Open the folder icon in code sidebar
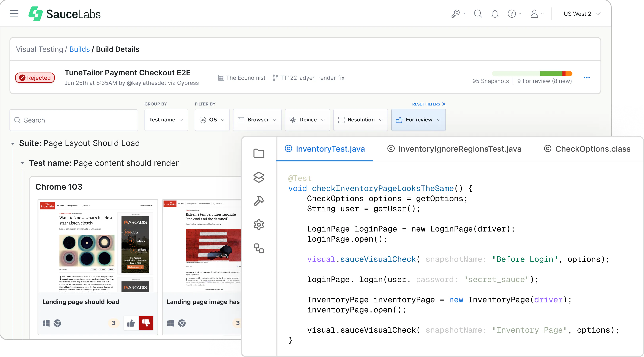 [259, 153]
